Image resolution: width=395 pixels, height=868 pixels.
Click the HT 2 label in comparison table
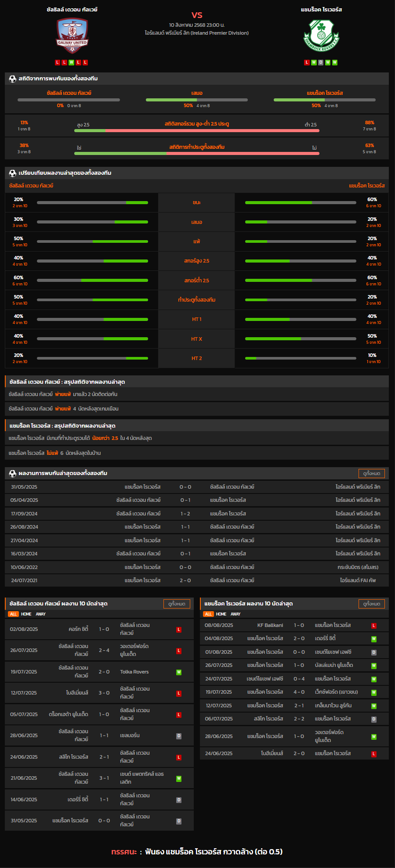197,358
